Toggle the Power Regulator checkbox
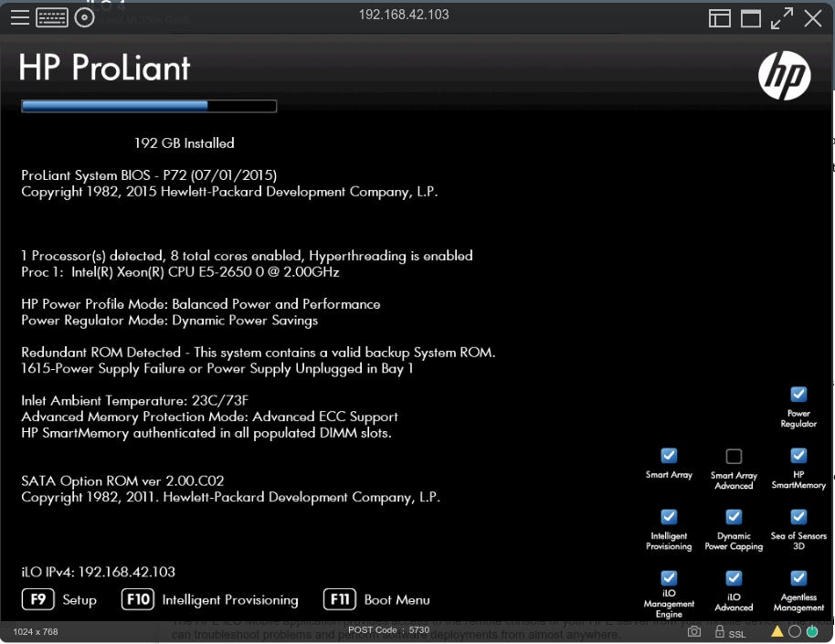 tap(798, 395)
